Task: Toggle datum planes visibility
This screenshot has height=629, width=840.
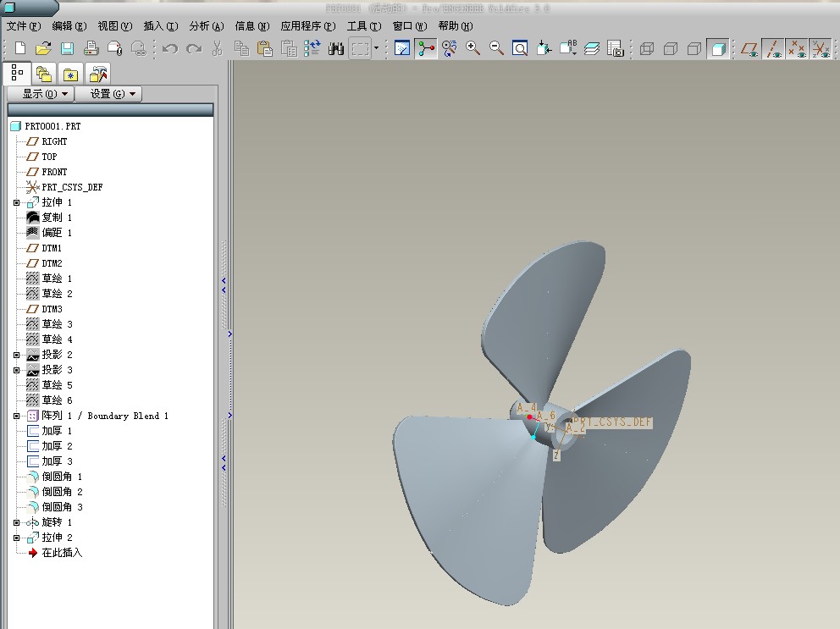Action: click(x=749, y=49)
